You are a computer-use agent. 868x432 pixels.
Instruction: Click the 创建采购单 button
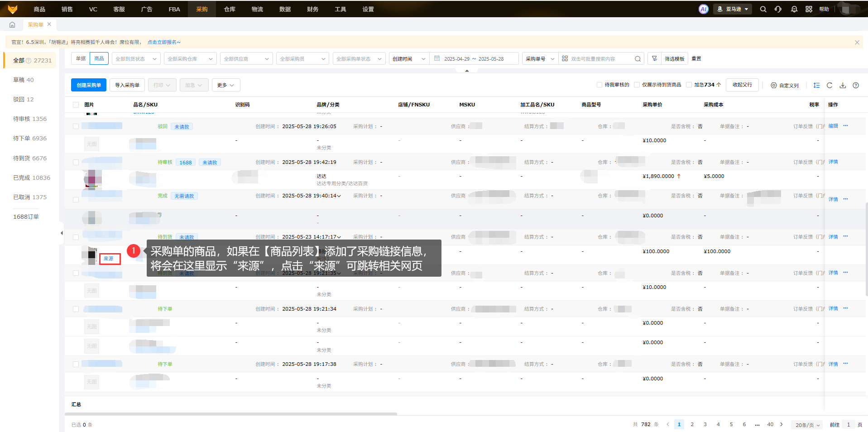coord(89,85)
